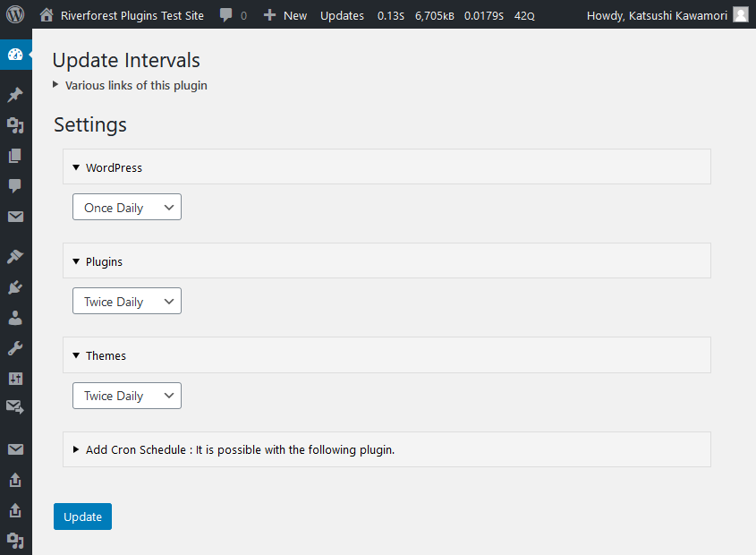Click Updates in the admin bar

[342, 15]
